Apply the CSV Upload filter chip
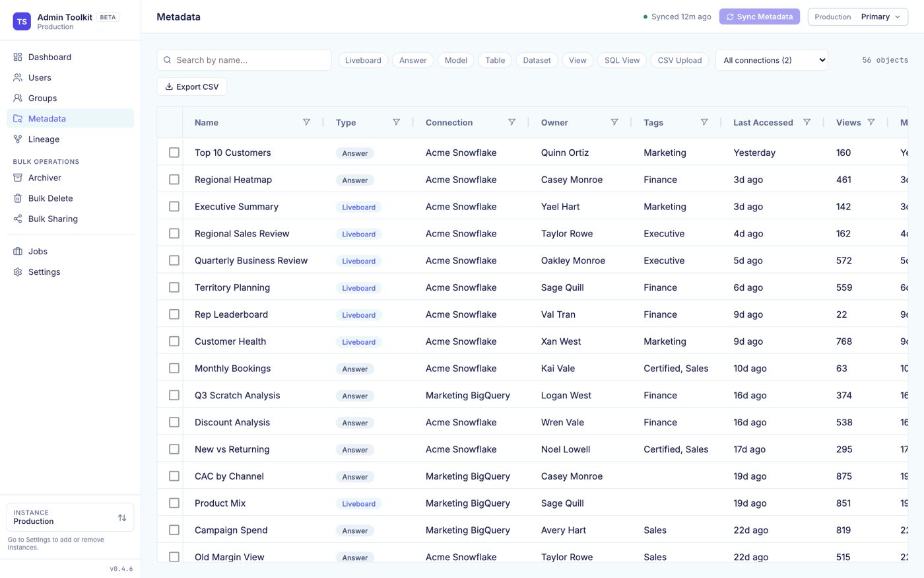The image size is (924, 578). point(680,60)
